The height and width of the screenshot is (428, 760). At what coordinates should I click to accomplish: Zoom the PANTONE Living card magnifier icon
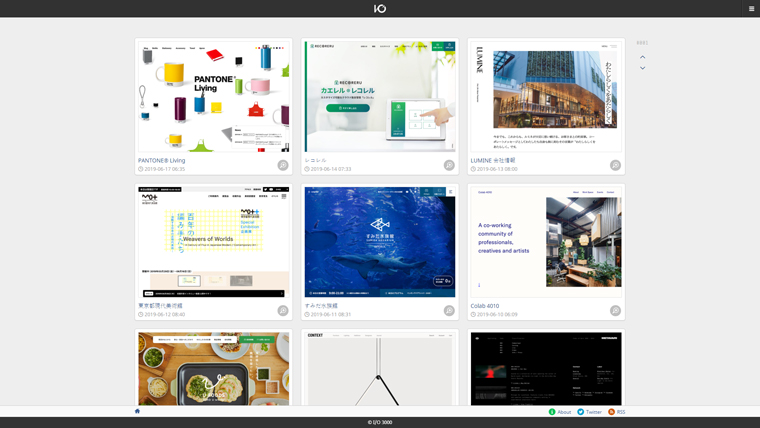click(x=283, y=165)
